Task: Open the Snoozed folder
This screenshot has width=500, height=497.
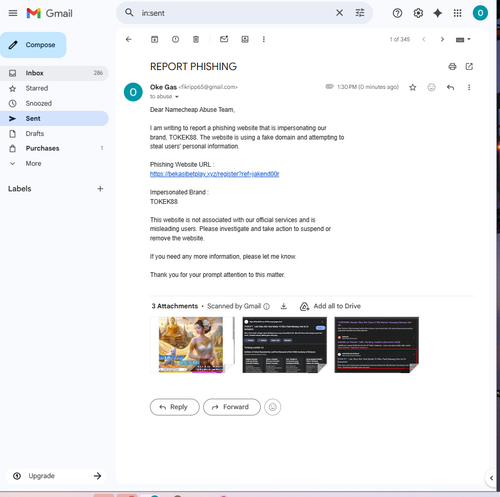Action: click(x=54, y=103)
